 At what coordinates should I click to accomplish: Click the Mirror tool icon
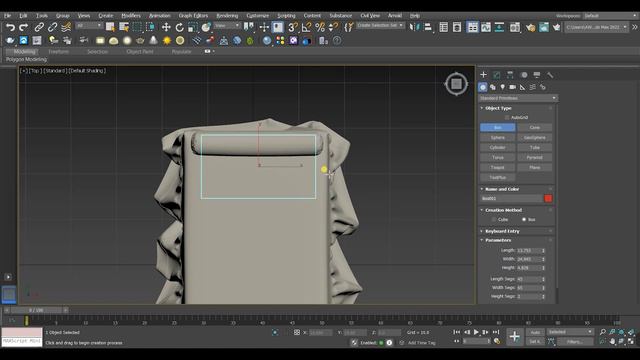[415, 27]
